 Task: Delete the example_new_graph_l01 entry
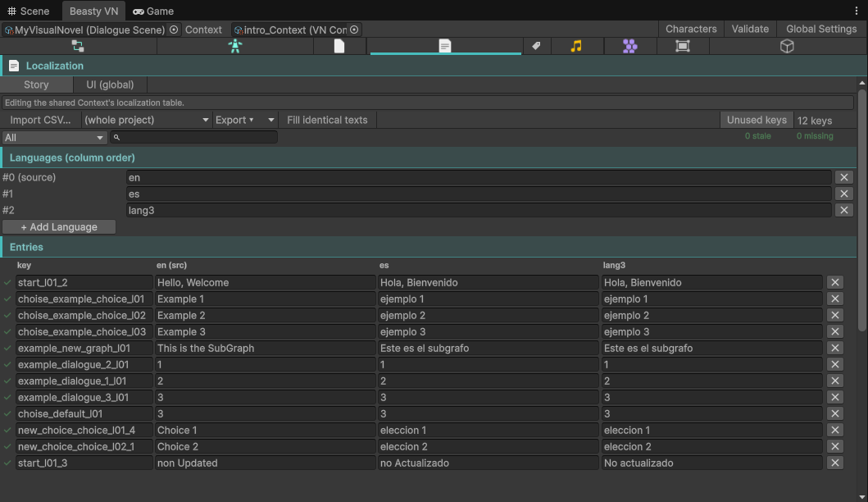click(834, 348)
